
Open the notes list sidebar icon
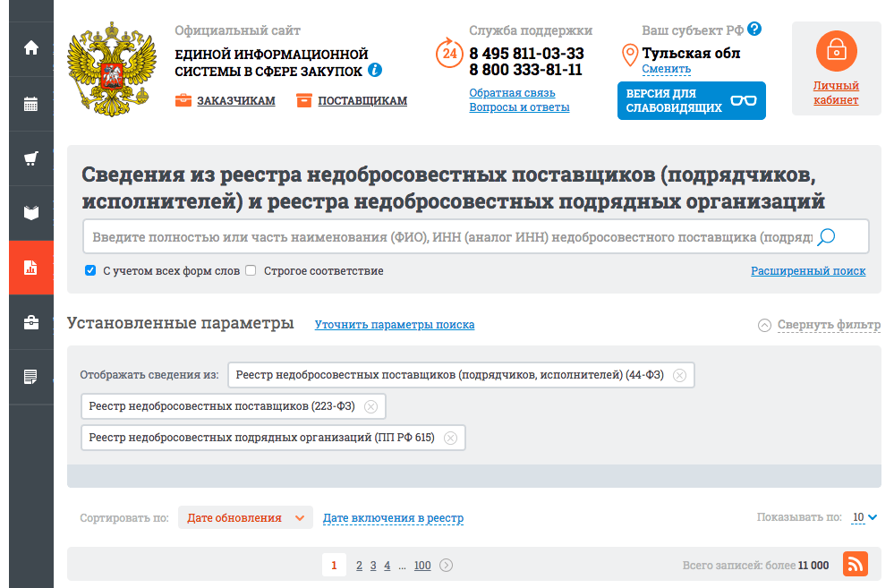click(31, 377)
